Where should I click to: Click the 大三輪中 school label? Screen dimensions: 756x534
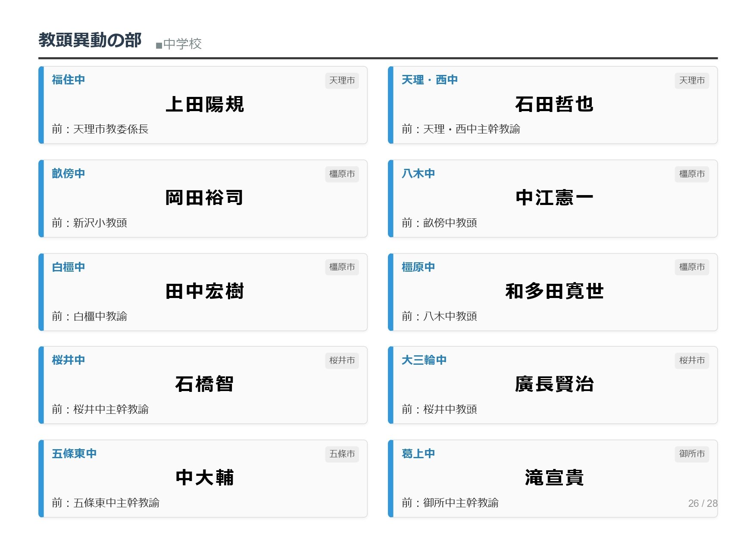[x=424, y=360]
